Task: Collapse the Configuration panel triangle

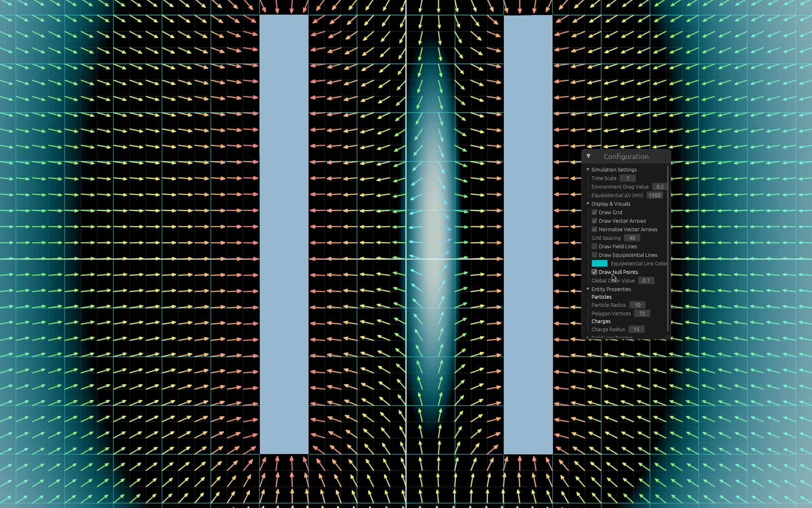Action: point(588,156)
